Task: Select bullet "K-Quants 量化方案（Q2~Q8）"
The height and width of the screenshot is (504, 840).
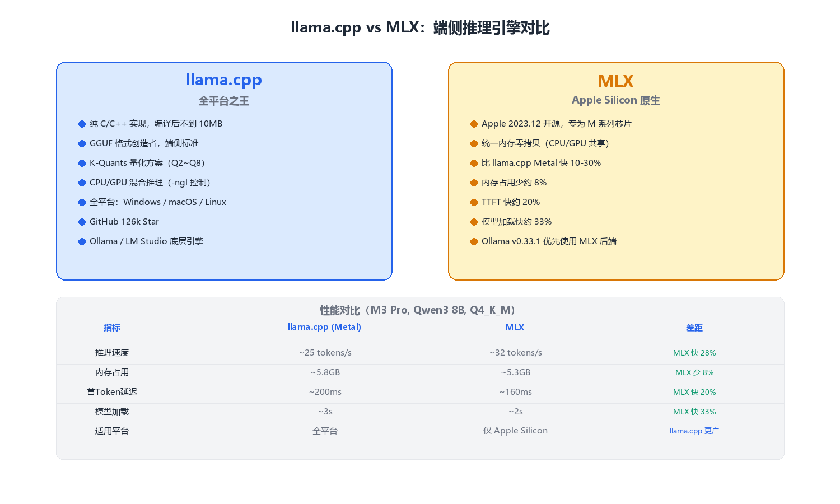Action: tap(148, 163)
